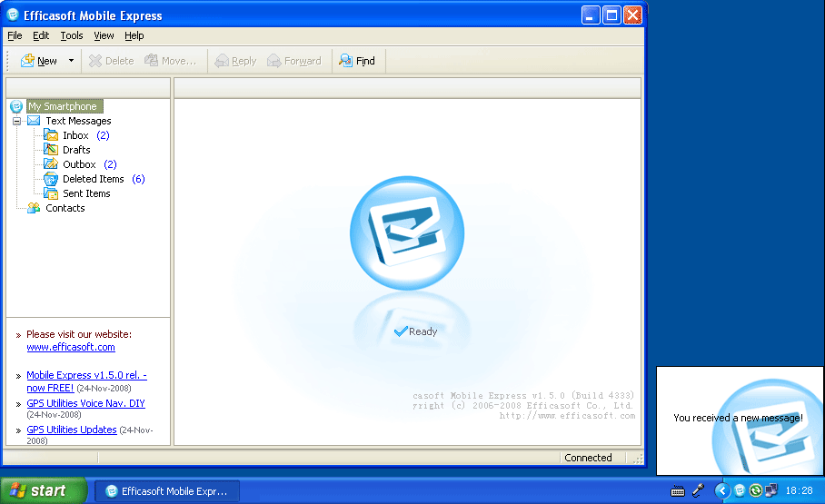The height and width of the screenshot is (504, 825).
Task: Click the Windows Start button
Action: 43,491
